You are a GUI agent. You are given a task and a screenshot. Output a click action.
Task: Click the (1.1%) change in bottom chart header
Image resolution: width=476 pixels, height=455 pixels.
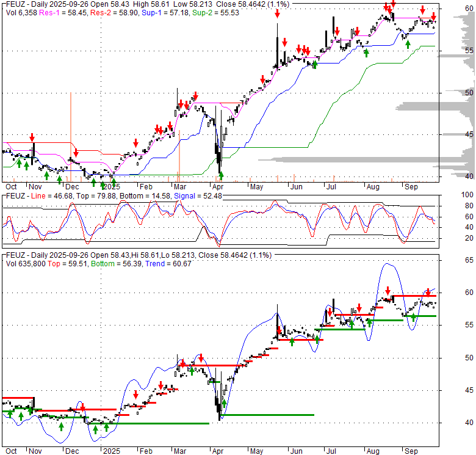261,255
